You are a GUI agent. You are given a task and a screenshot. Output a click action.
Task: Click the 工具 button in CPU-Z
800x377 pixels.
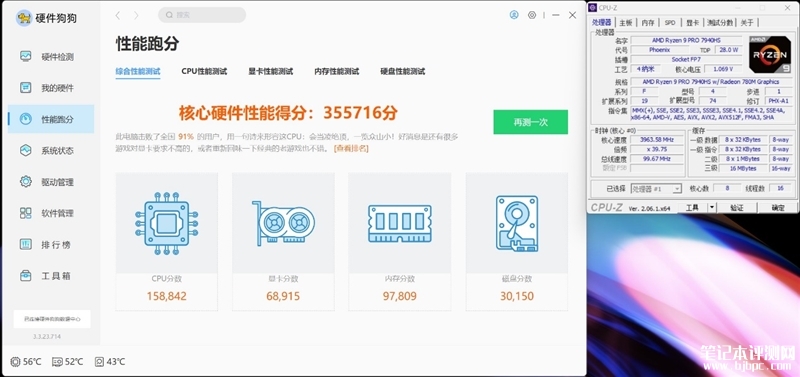tap(692, 208)
